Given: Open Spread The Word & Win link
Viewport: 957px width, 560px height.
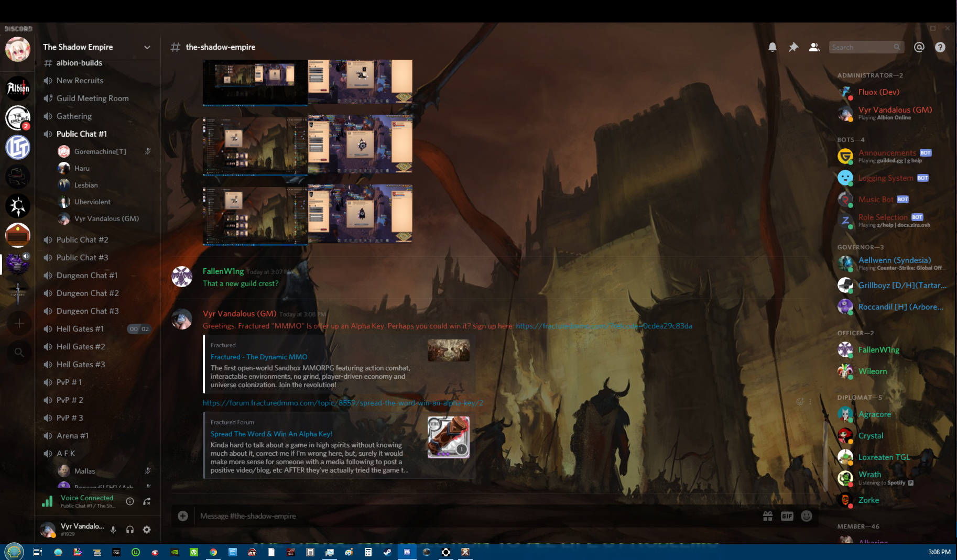Looking at the screenshot, I should (271, 434).
